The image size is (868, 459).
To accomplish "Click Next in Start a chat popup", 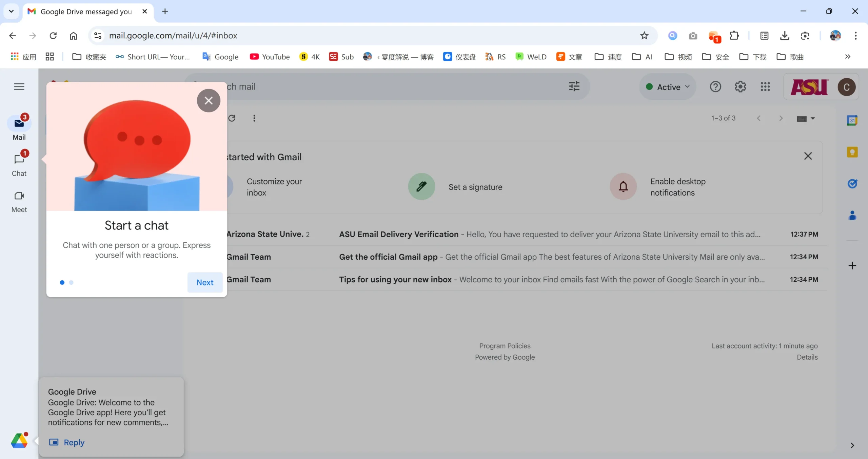I will [205, 282].
